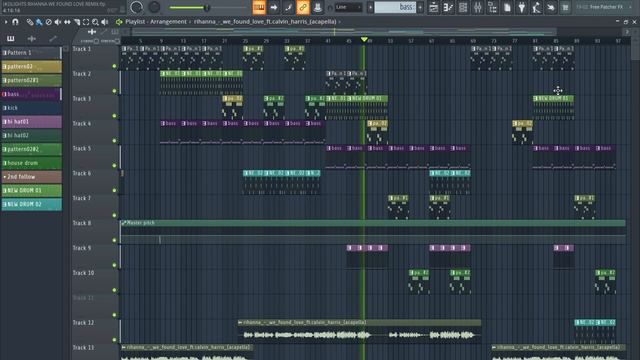Click the Playlist - Arrangement title menu
Image resolution: width=640 pixels, height=360 pixels.
pyautogui.click(x=156, y=22)
